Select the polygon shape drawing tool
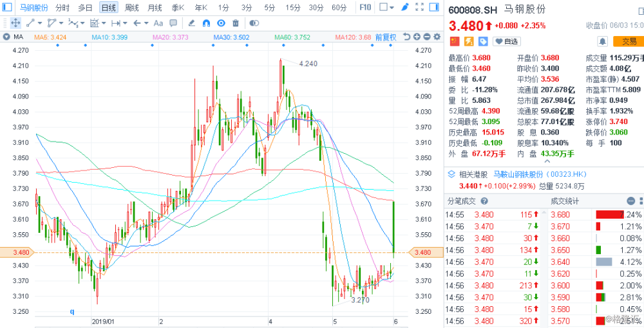The height and width of the screenshot is (328, 644). (x=52, y=23)
